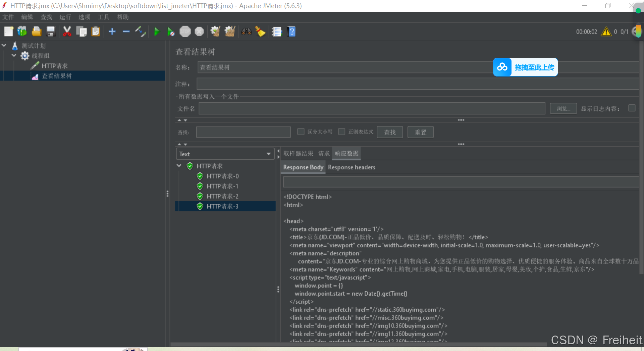The image size is (644, 351).
Task: Toggle the 区分大小写 checkbox
Action: pyautogui.click(x=301, y=132)
